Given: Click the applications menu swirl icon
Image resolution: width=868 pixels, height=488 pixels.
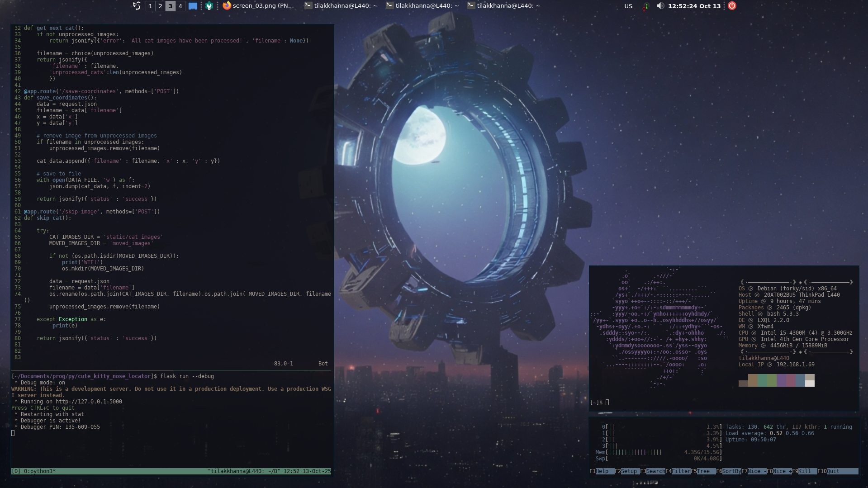Looking at the screenshot, I should pyautogui.click(x=137, y=6).
